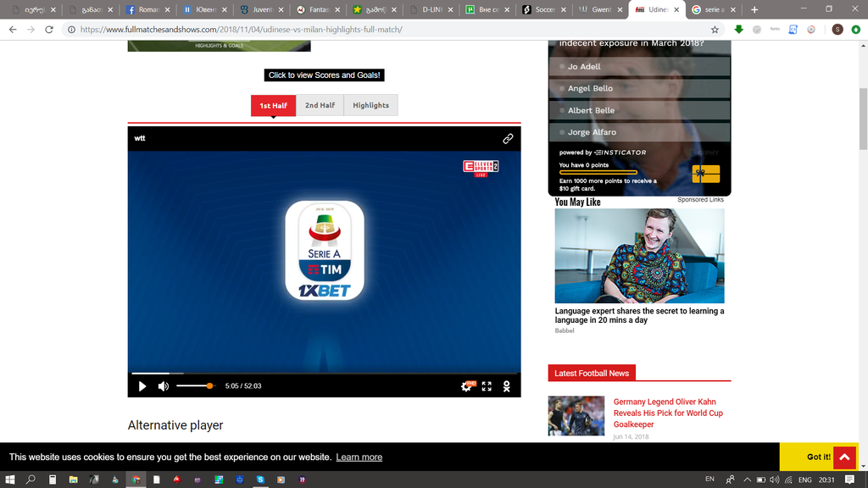
Task: Click the Learn more cookie link
Action: (x=359, y=457)
